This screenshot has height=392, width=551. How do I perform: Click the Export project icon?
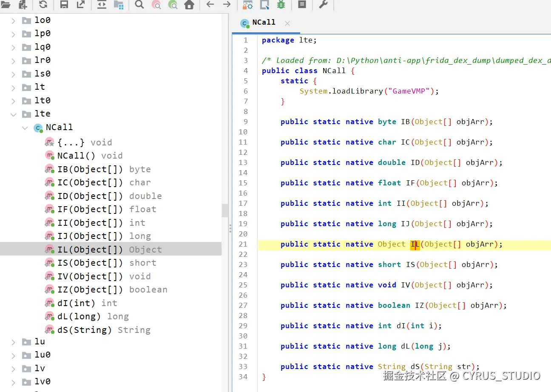click(x=81, y=5)
